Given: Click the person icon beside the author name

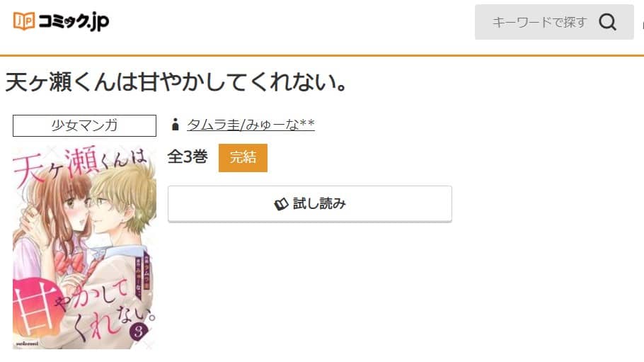Looking at the screenshot, I should coord(176,124).
